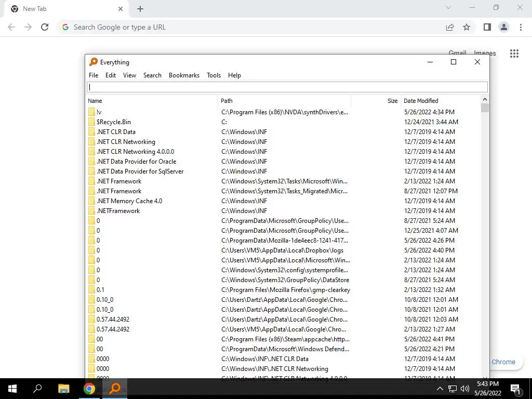Select .NET CLR Networking 4.0.0.0 row

[284, 151]
